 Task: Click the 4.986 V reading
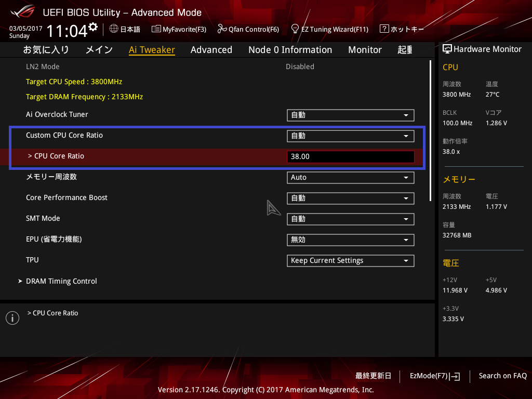click(496, 290)
